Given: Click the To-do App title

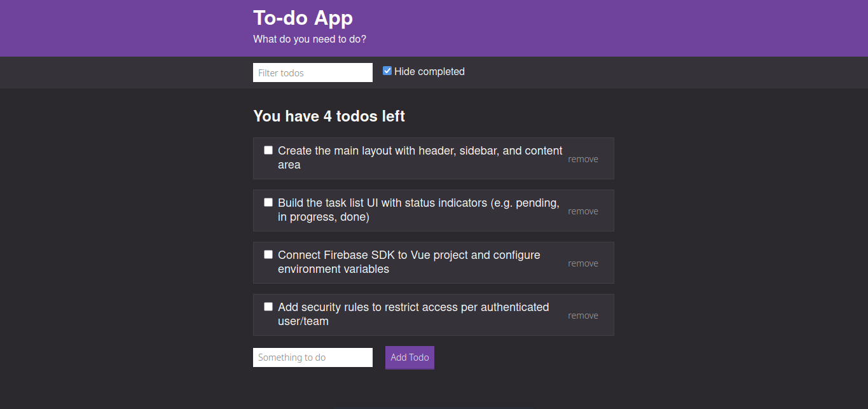Looking at the screenshot, I should [x=303, y=18].
